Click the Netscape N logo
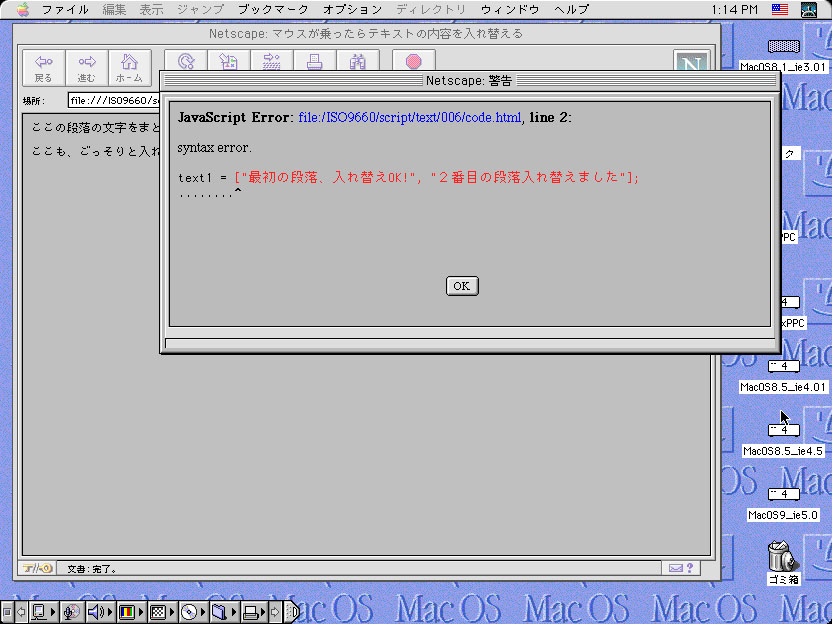Screen dimensions: 832x624 click(691, 62)
